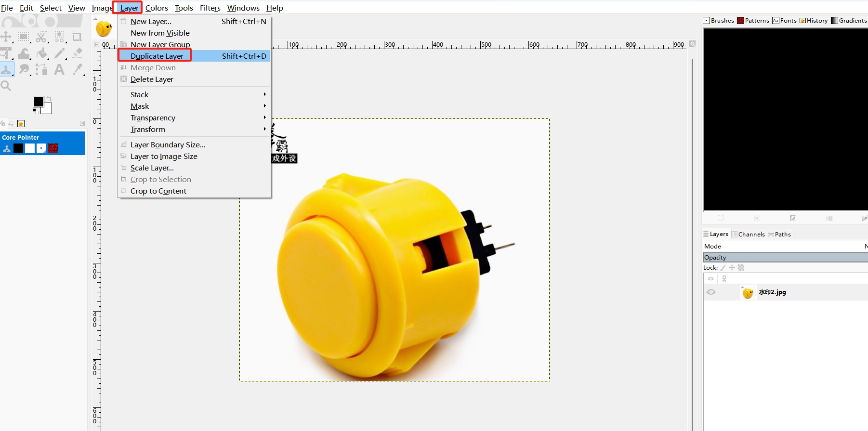
Task: Toggle lock pixels brush icon
Action: (x=723, y=268)
